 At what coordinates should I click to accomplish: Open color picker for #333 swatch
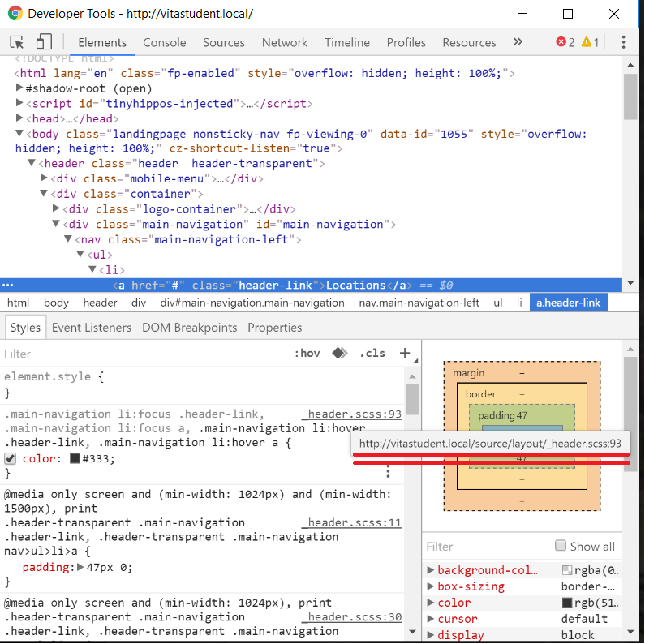point(75,458)
